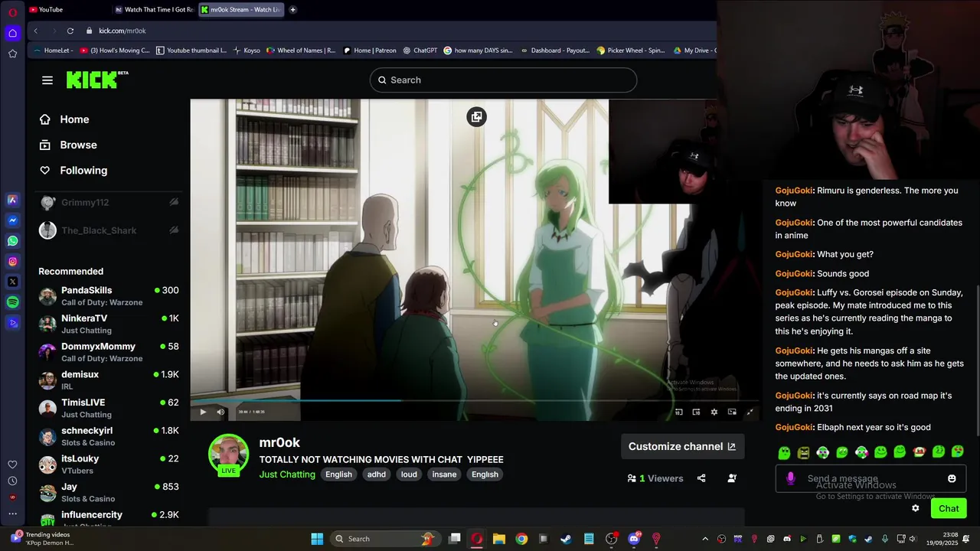The image size is (980, 551).
Task: Click the kick.com/mr0ok address bar
Action: click(x=122, y=31)
